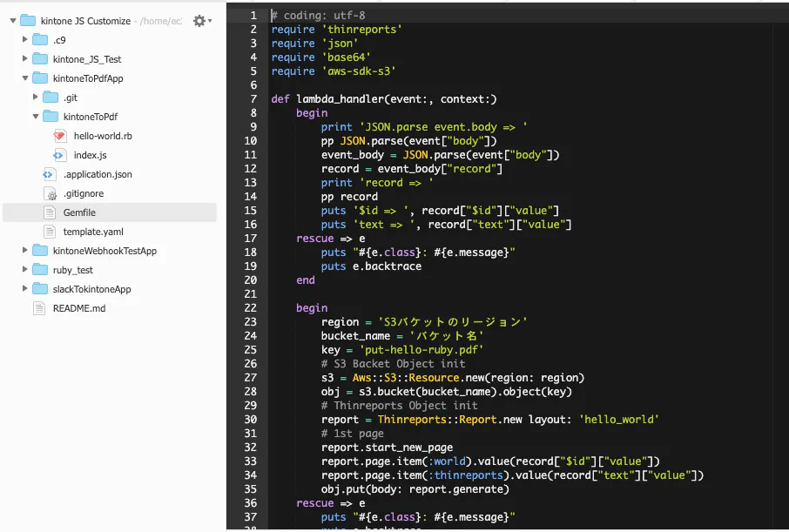Select the kintone_JS_Test folder label

[x=87, y=59]
